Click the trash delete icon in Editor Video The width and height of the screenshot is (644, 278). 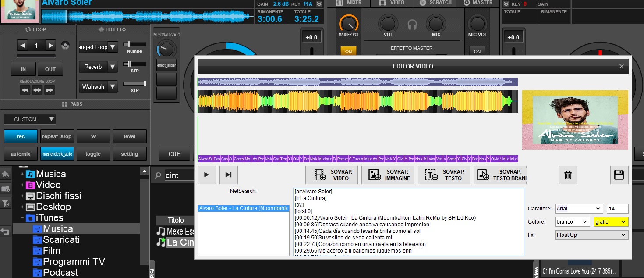point(568,175)
